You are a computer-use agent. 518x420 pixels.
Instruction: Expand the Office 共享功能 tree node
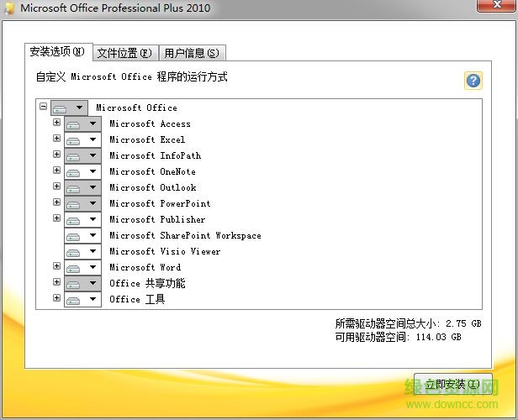pos(57,283)
